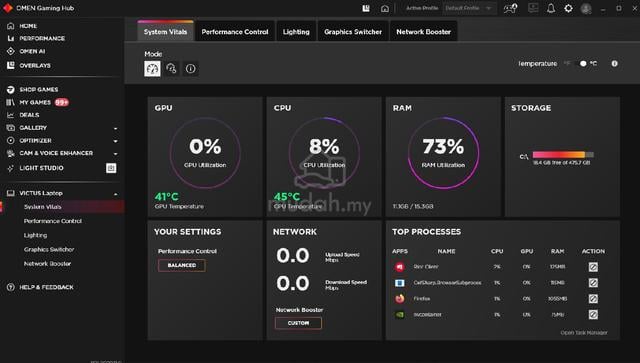Select Performance Control in sidebar tree
The width and height of the screenshot is (640, 363).
click(x=53, y=221)
